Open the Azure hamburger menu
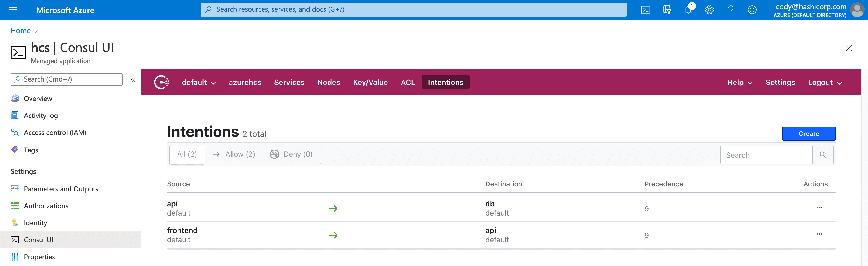The width and height of the screenshot is (868, 266). [x=13, y=10]
